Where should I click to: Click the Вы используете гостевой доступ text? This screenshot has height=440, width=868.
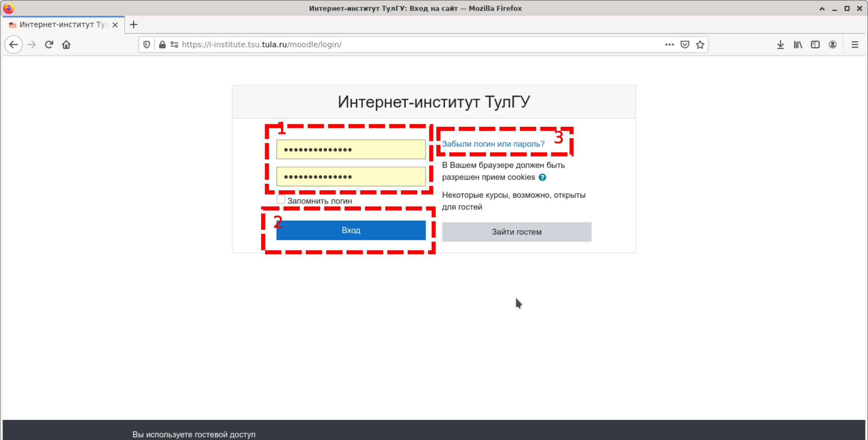point(194,434)
